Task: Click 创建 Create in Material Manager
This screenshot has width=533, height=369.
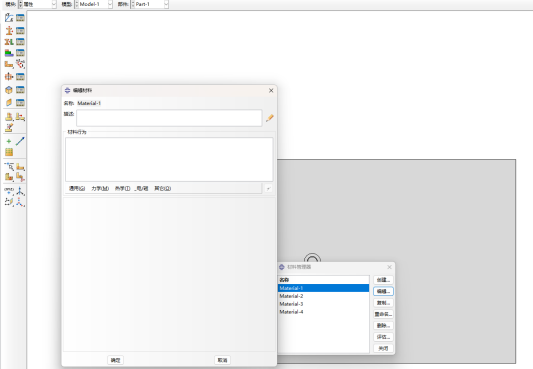Action: tap(383, 280)
